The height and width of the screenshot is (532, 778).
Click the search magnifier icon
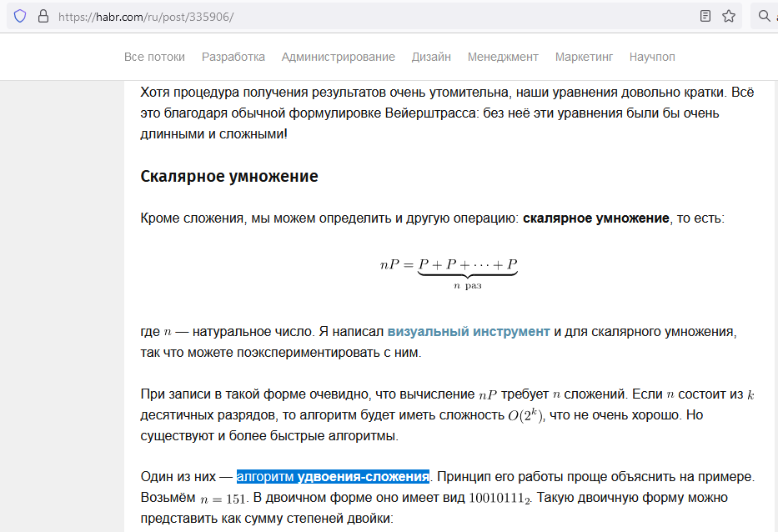(764, 17)
